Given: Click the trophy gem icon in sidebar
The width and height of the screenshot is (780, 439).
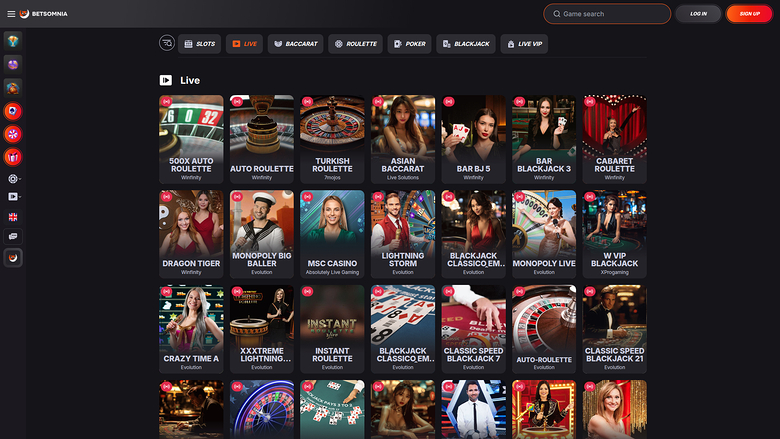Looking at the screenshot, I should pyautogui.click(x=13, y=41).
